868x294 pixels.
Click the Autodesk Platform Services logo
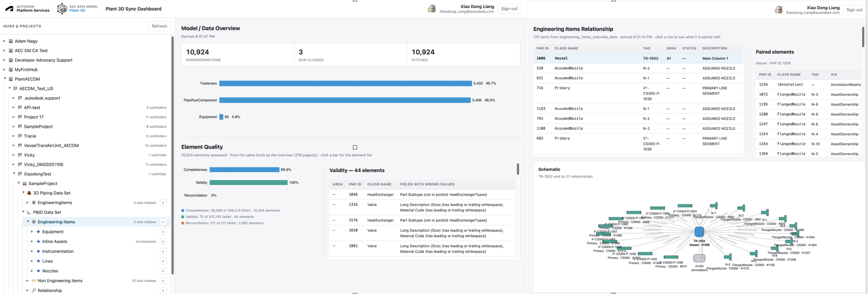pyautogui.click(x=28, y=9)
